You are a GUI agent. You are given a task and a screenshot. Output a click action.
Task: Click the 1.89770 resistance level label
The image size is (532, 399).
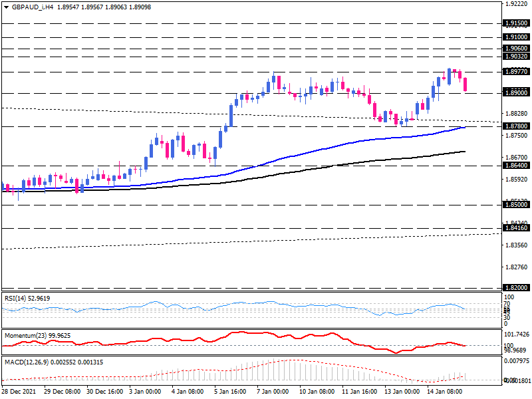515,72
